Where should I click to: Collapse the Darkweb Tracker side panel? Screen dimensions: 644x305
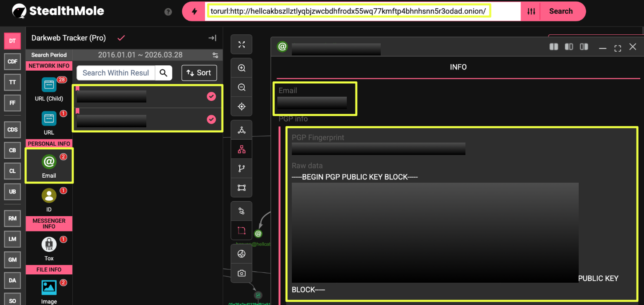point(212,38)
